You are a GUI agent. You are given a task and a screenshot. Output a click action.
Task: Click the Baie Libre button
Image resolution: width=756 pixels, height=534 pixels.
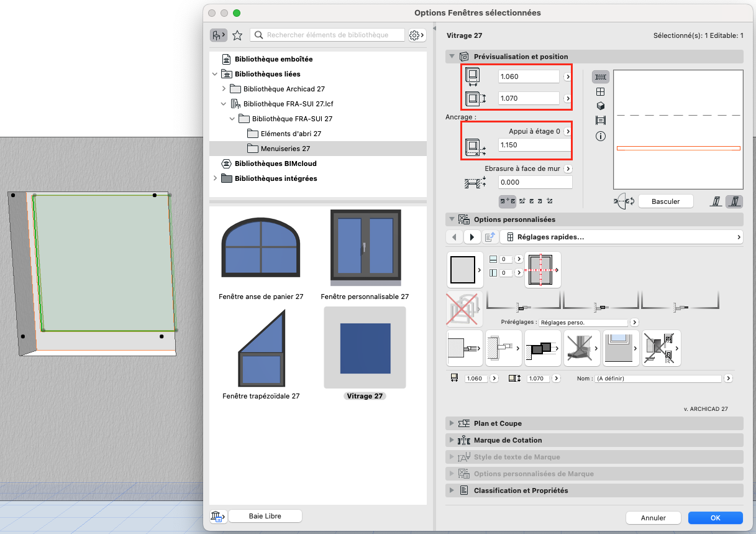pyautogui.click(x=265, y=516)
